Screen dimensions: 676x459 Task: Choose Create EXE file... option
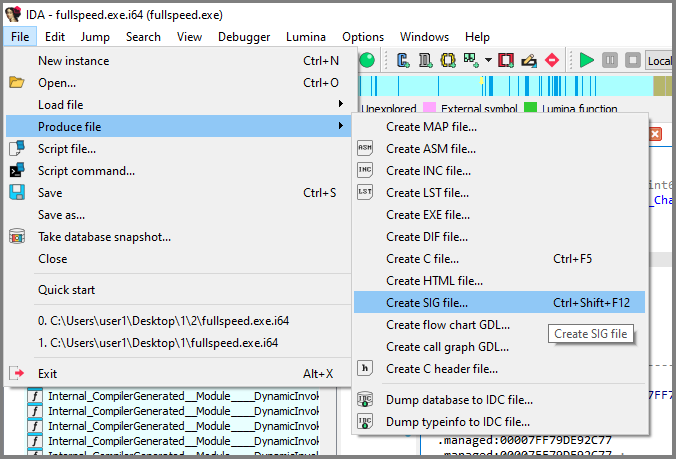(499, 215)
